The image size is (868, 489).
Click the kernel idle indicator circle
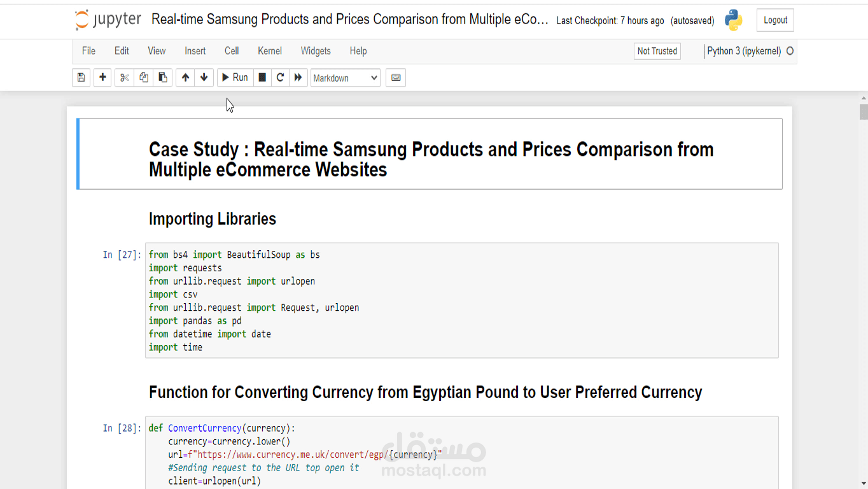point(790,51)
